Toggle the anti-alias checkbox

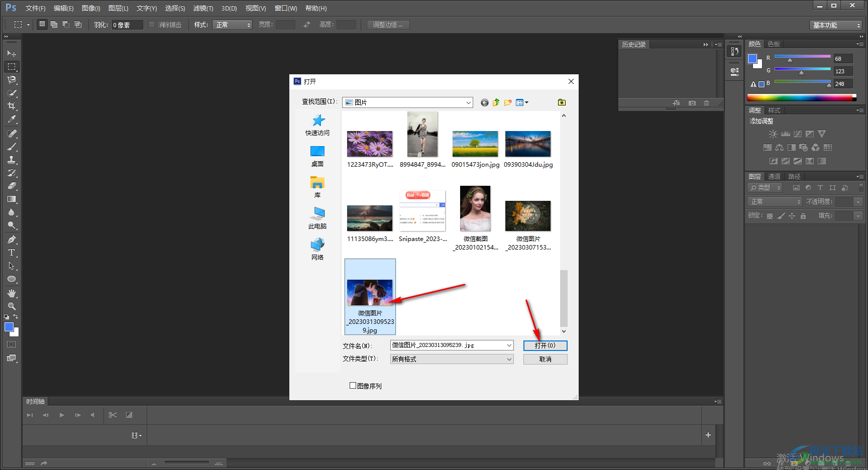(152, 25)
